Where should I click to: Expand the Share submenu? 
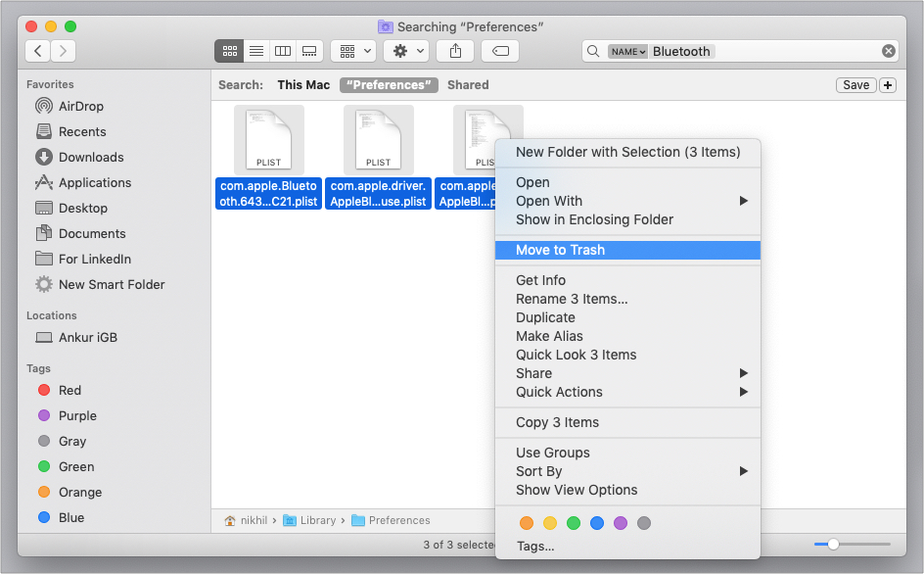click(x=627, y=373)
